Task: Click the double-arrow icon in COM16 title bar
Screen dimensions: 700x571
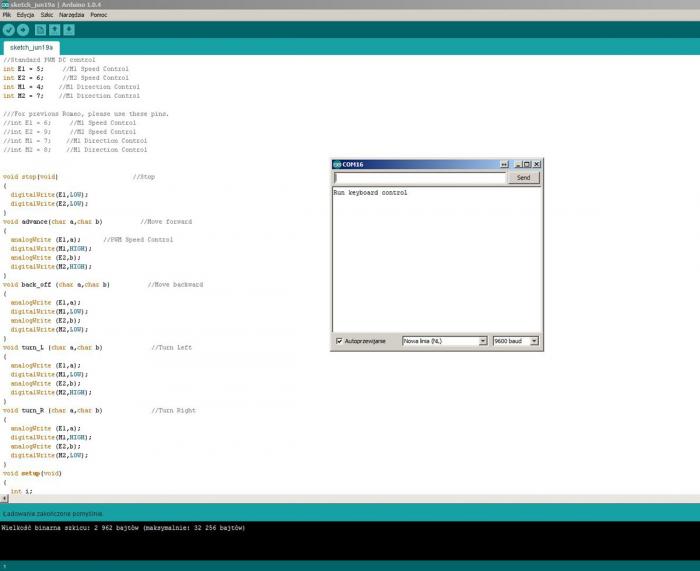Action: (503, 164)
